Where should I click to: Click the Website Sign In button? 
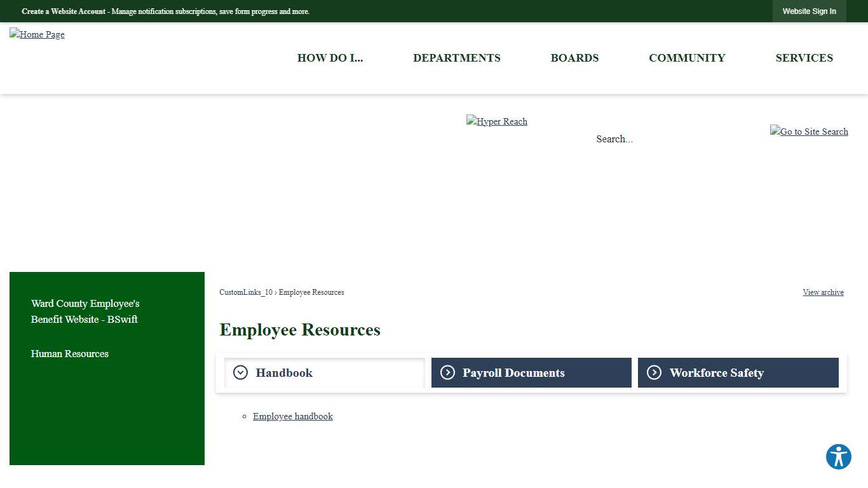tap(809, 11)
